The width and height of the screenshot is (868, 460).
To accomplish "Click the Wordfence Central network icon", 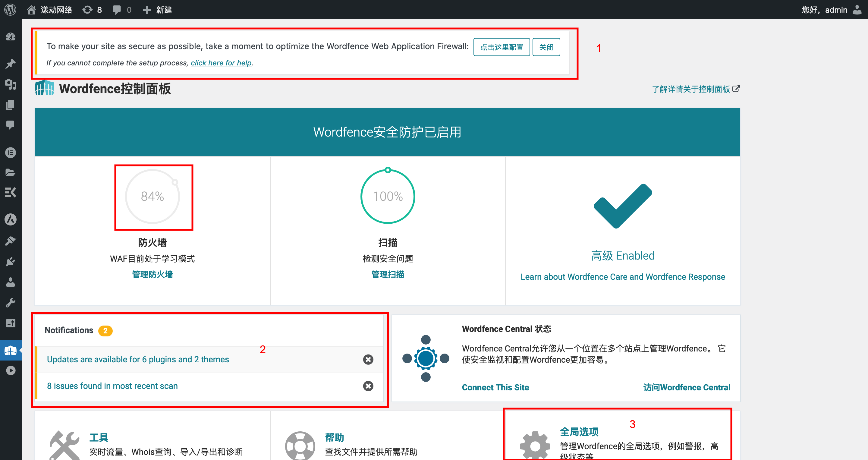I will click(426, 358).
